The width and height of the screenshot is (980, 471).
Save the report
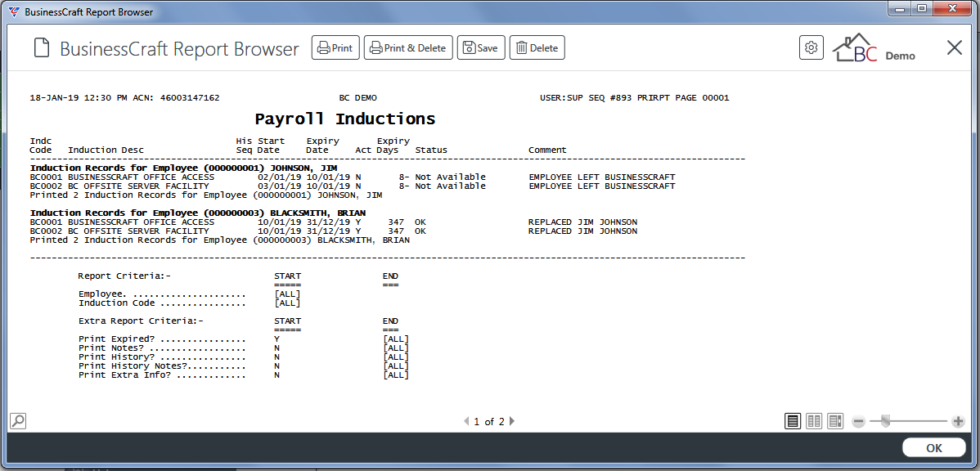[x=481, y=48]
